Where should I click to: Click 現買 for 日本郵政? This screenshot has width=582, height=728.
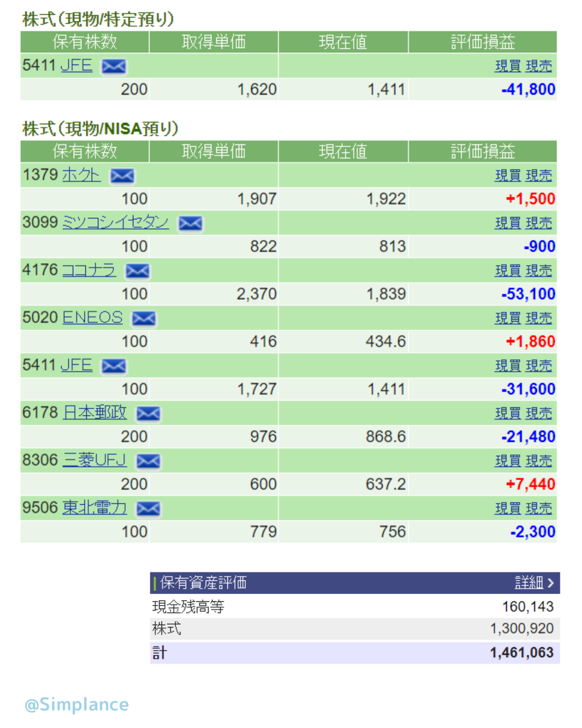(x=507, y=414)
